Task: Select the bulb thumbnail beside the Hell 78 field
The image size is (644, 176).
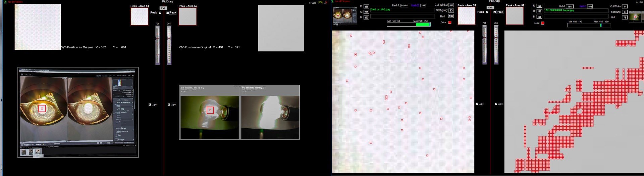Action: (x=634, y=17)
